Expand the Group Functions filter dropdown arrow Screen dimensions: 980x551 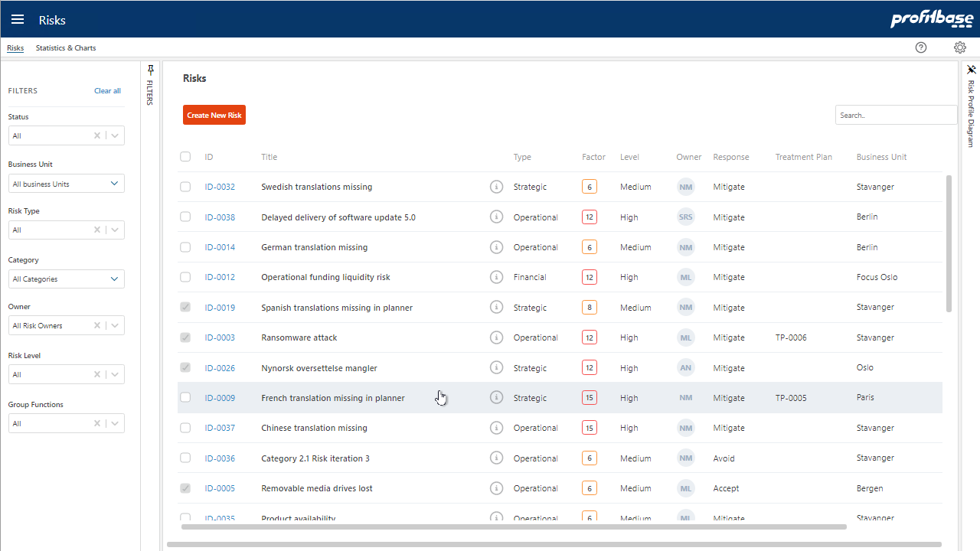pyautogui.click(x=115, y=423)
